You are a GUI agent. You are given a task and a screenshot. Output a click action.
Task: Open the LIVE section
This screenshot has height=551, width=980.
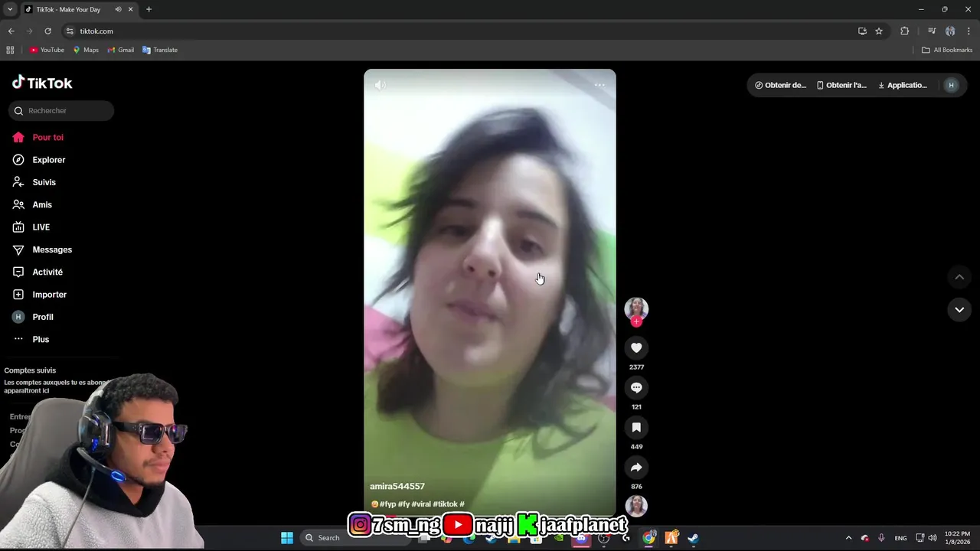[31, 227]
